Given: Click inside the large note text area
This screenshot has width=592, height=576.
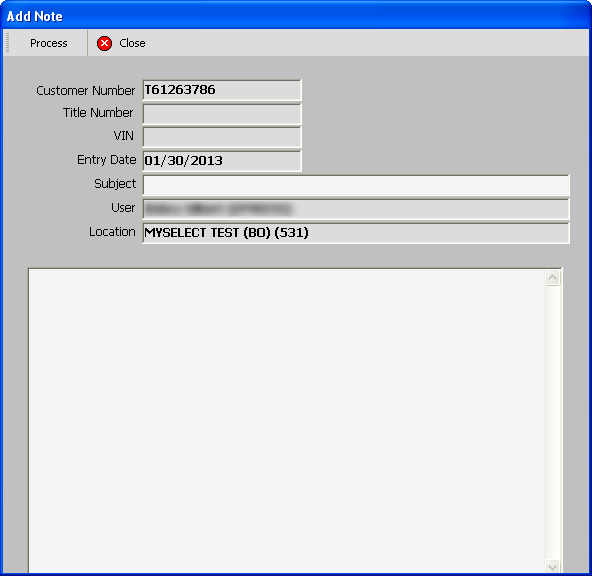Looking at the screenshot, I should coord(286,421).
